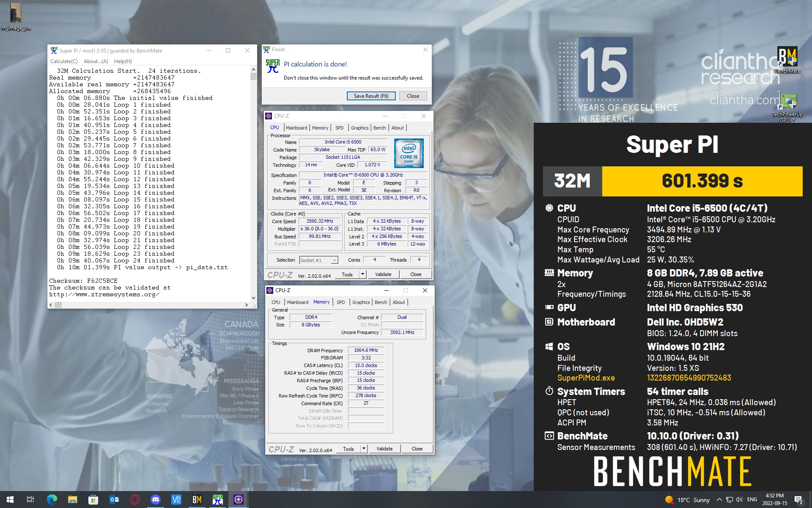Select Mainboard tab in upper CPU-Z
This screenshot has height=508, width=812.
point(296,128)
